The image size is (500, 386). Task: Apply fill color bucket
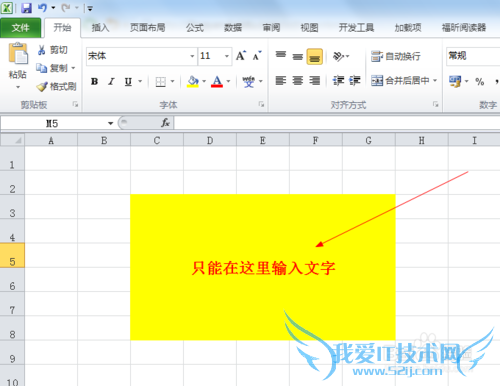pyautogui.click(x=193, y=81)
